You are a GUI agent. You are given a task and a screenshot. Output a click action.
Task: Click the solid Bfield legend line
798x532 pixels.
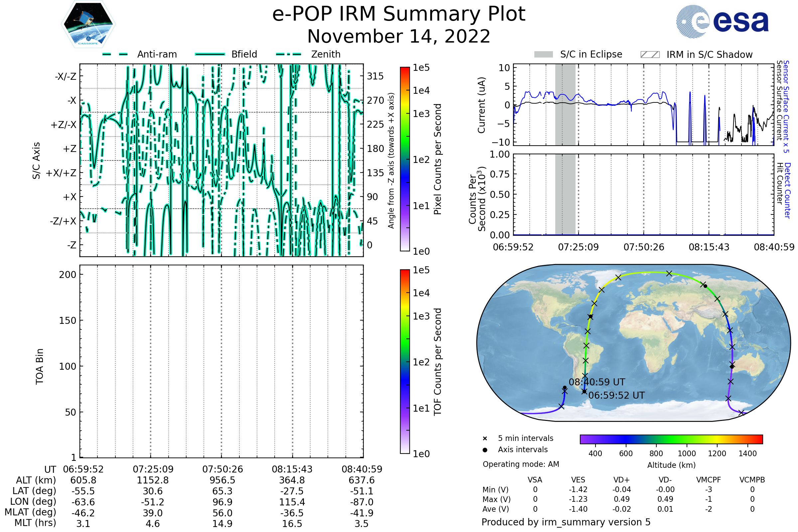(x=210, y=54)
